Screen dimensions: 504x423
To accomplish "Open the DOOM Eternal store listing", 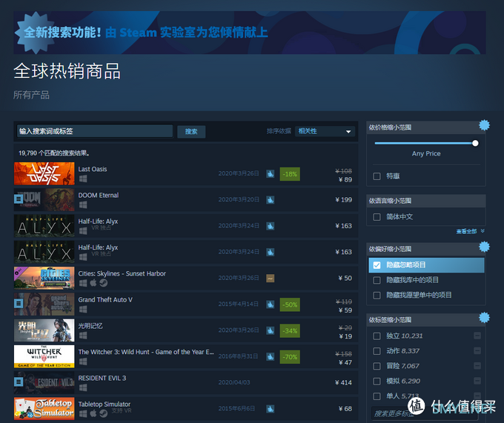I will [x=186, y=200].
